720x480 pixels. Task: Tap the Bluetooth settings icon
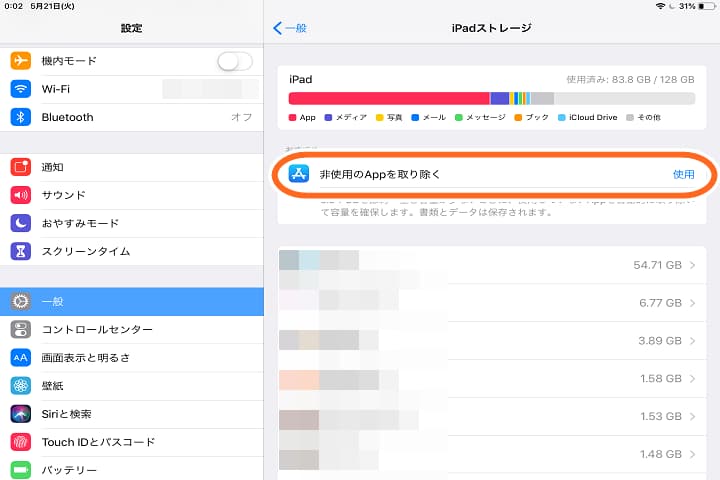tap(21, 117)
